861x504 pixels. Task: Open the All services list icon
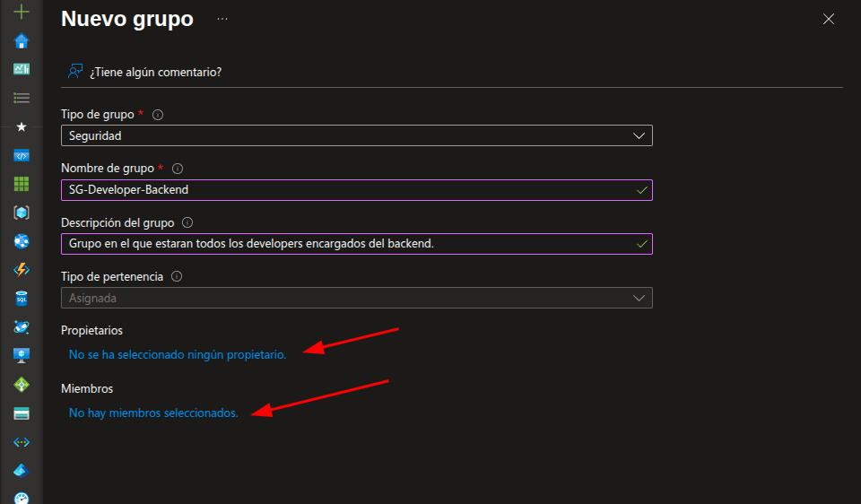click(22, 98)
